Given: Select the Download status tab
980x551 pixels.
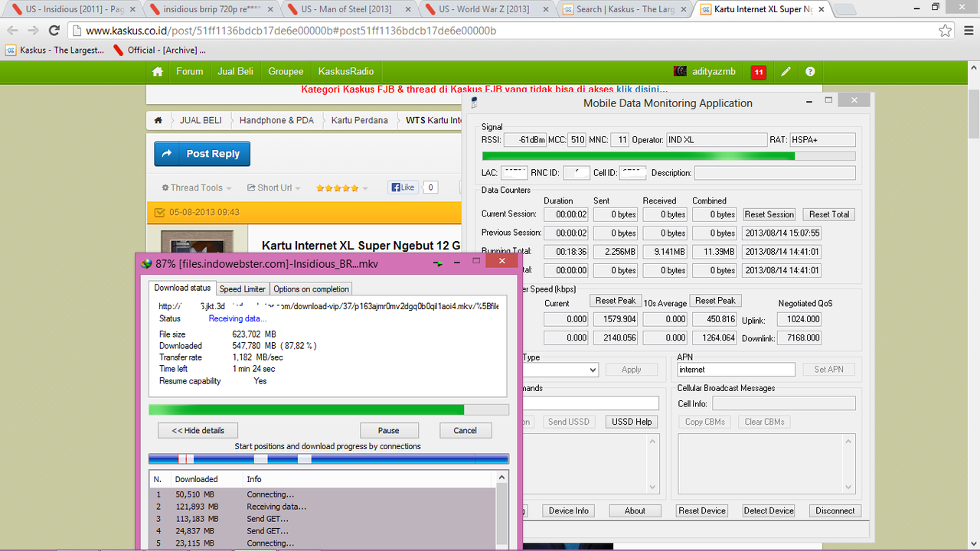Looking at the screenshot, I should click(182, 289).
